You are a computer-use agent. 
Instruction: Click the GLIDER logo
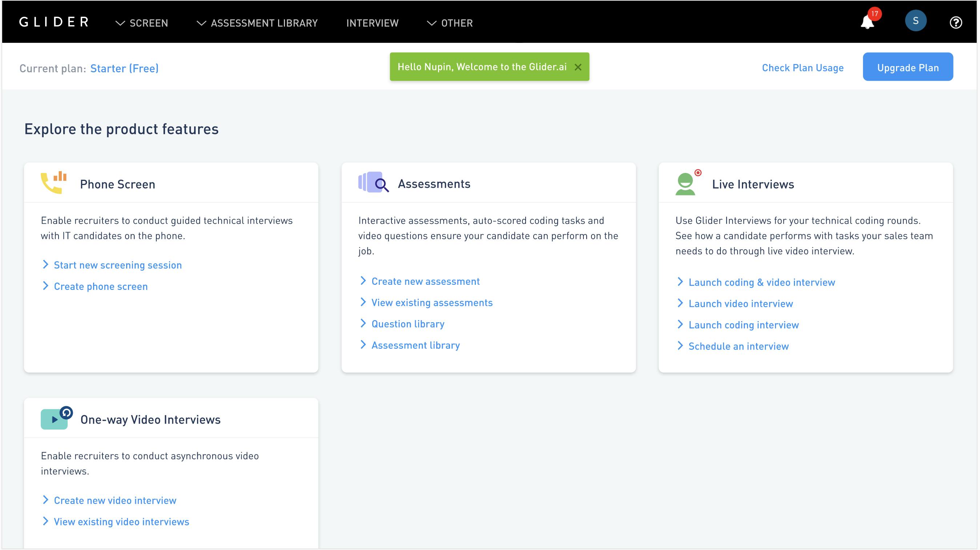pos(54,22)
